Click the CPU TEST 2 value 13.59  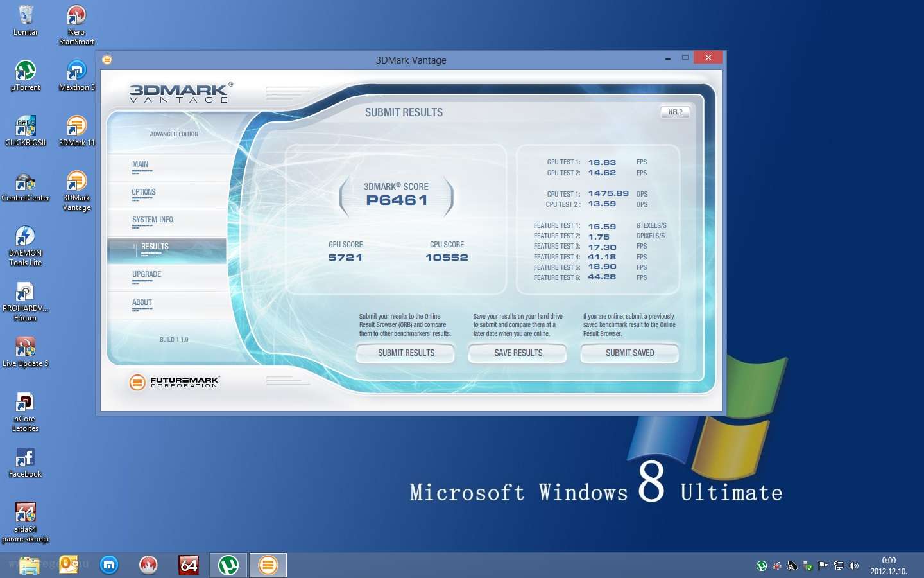click(602, 204)
